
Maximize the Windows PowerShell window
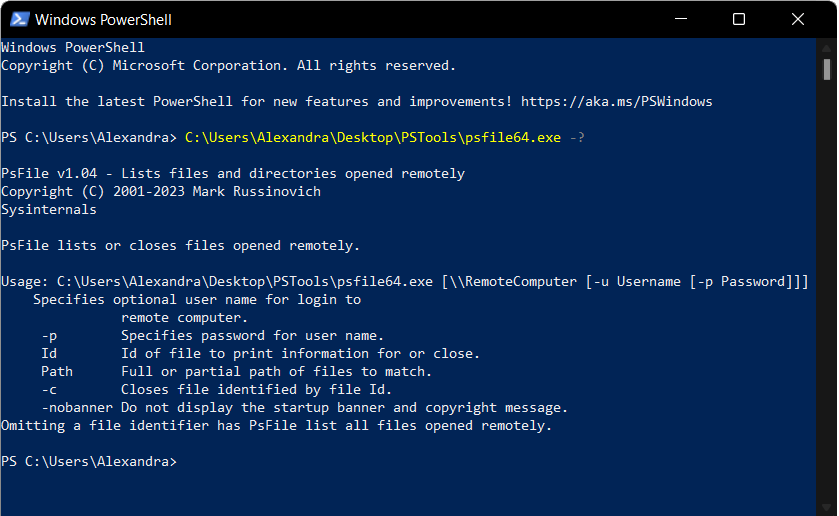tap(739, 19)
